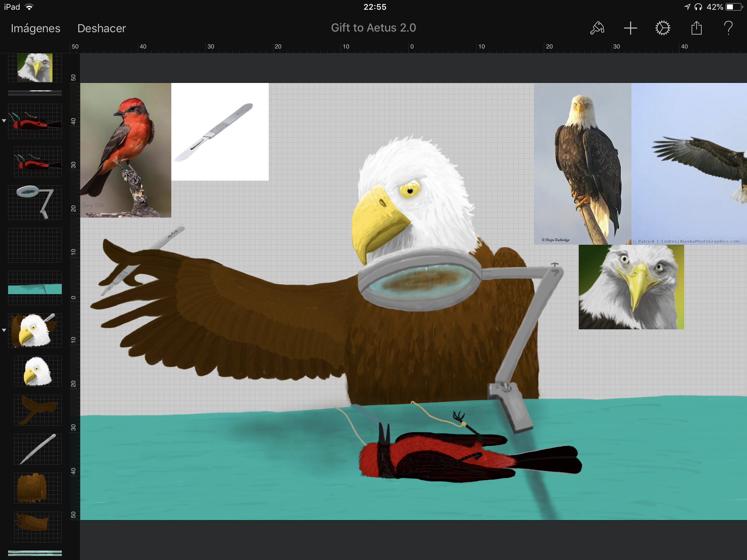Open the help question mark icon
747x560 pixels.
click(x=729, y=28)
